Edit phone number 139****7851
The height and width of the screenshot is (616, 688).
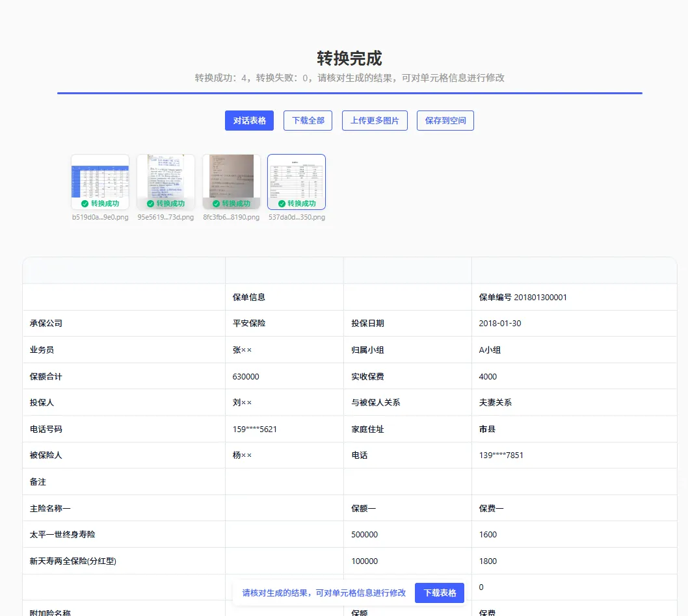[x=574, y=455]
